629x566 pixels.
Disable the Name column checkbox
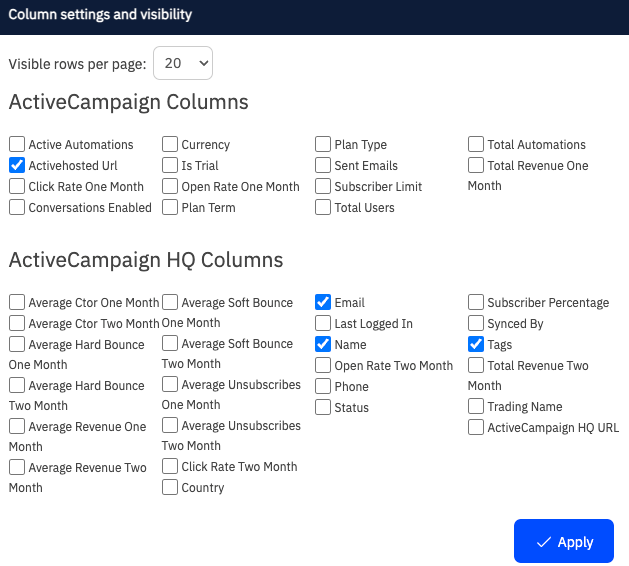323,344
